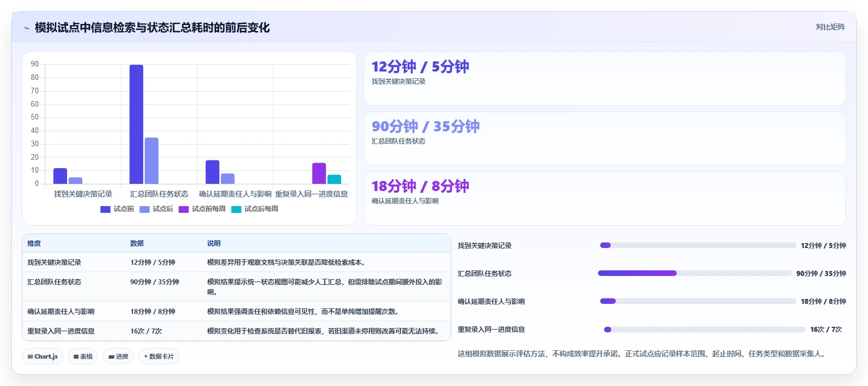The image size is (868, 386).
Task: Click table cell 确认延期责任人与影响
Action: (61, 312)
